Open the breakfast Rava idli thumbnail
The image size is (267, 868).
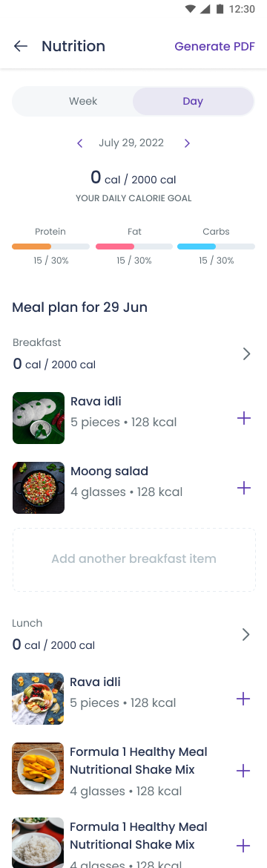(x=39, y=418)
